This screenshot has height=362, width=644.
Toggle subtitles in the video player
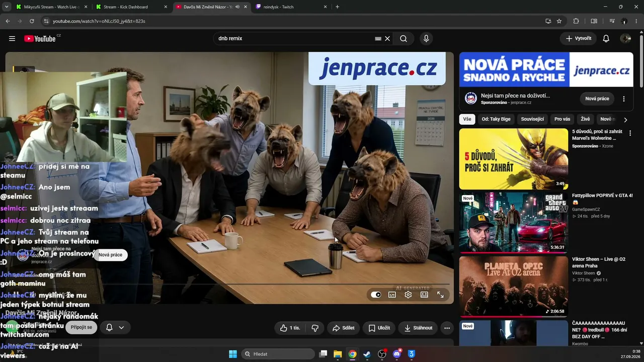pyautogui.click(x=392, y=295)
